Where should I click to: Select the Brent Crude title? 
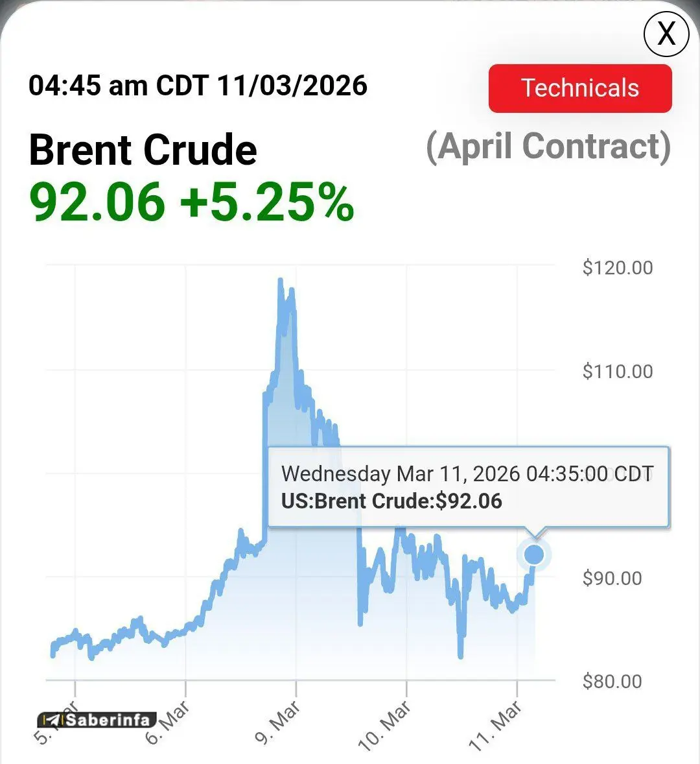143,150
